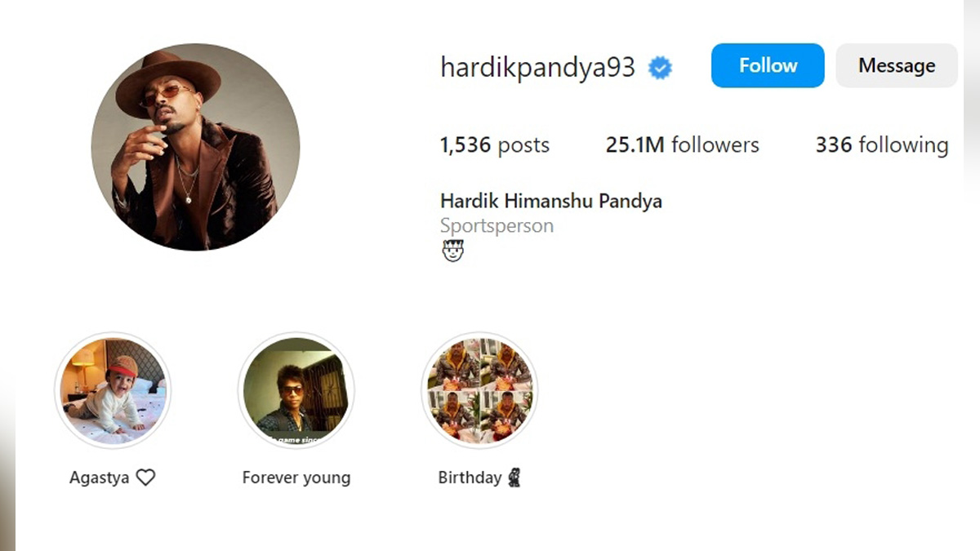Click the Agastya highlight caption

coord(99,478)
